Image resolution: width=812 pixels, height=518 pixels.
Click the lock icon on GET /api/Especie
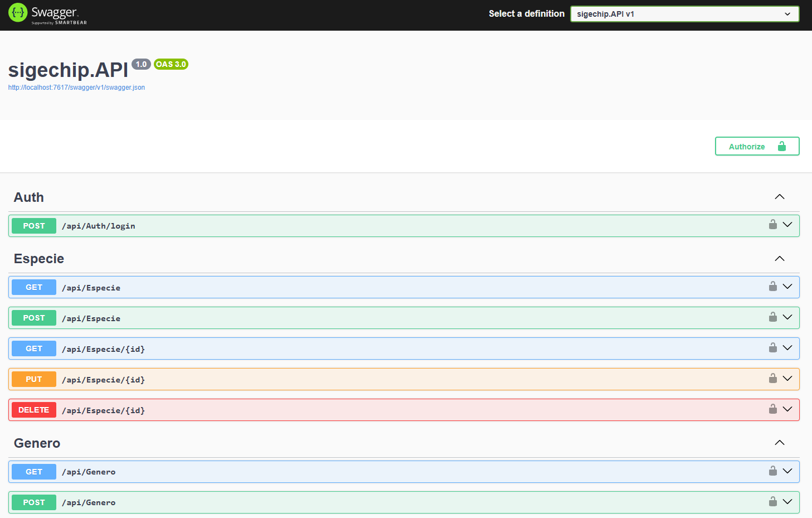(x=773, y=286)
